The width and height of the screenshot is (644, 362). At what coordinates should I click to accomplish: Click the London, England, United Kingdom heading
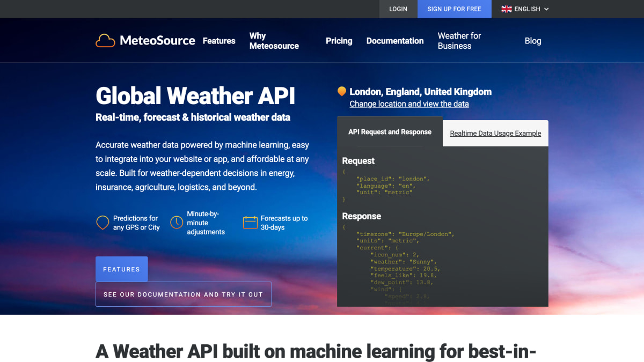[x=420, y=92]
